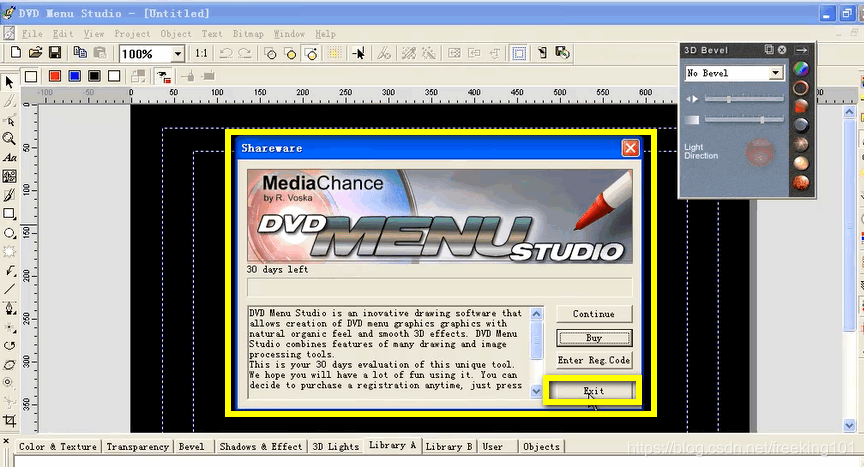Viewport: 864px width, 467px height.
Task: Close the 3D Bevel panel with X icon
Action: point(782,50)
